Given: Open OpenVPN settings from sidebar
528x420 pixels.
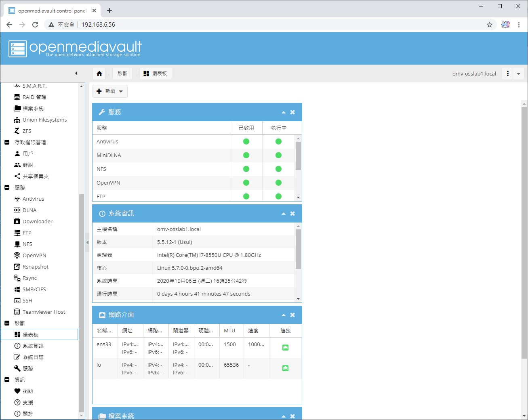Looking at the screenshot, I should 34,256.
